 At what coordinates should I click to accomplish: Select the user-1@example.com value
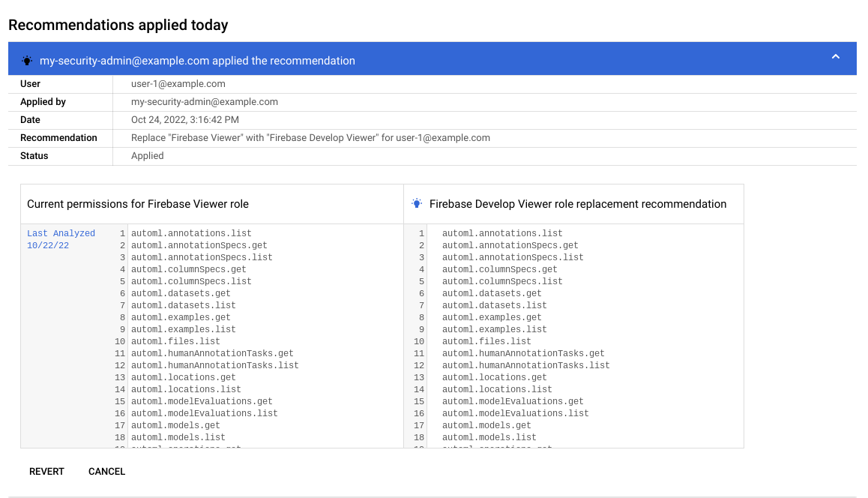point(178,84)
